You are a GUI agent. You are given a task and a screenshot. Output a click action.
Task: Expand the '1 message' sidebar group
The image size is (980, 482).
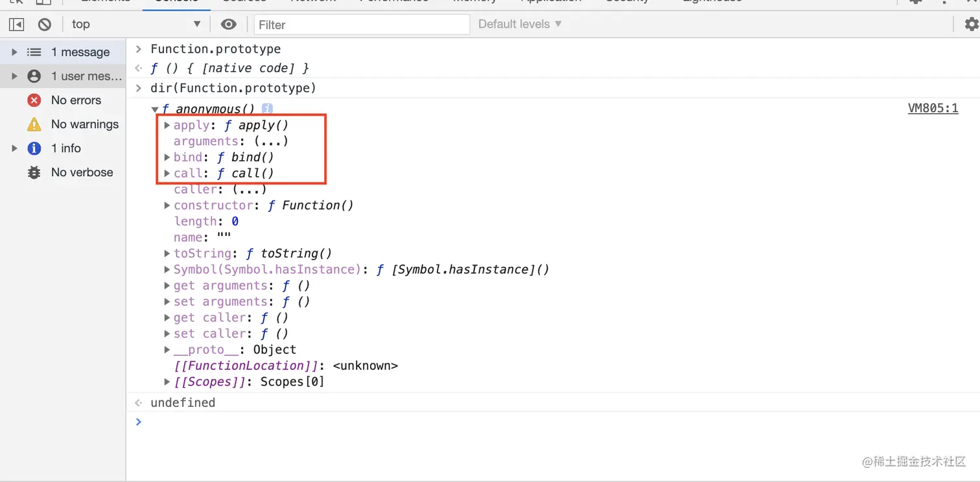coord(14,52)
